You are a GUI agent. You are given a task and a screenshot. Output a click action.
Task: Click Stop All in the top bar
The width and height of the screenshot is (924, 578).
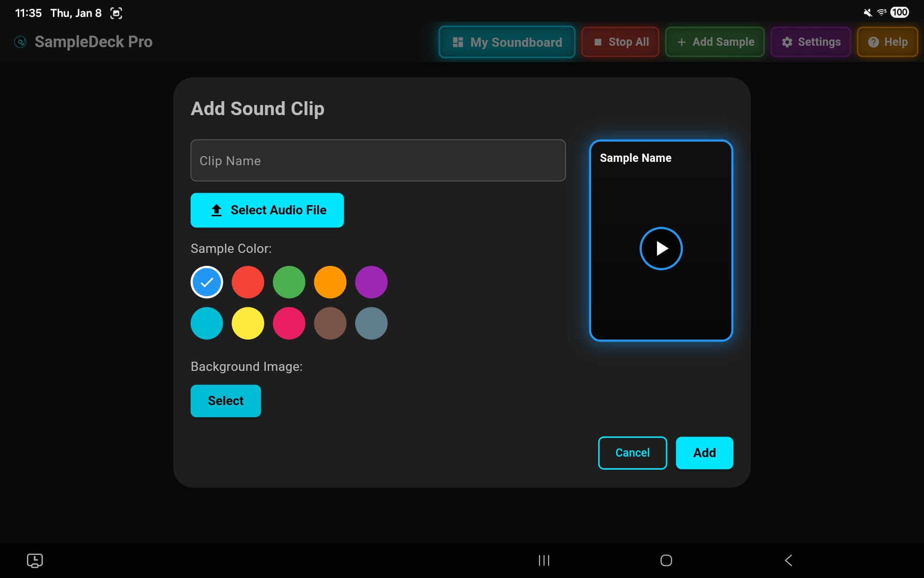point(620,42)
